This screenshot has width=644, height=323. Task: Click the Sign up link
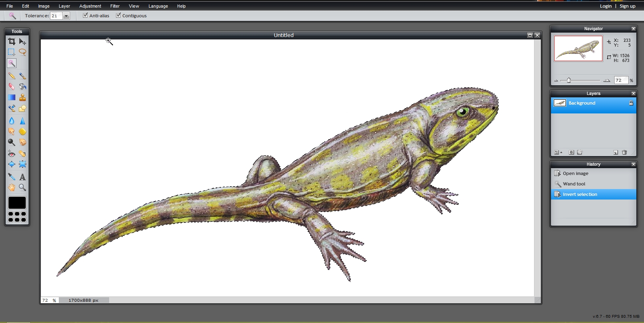(627, 6)
